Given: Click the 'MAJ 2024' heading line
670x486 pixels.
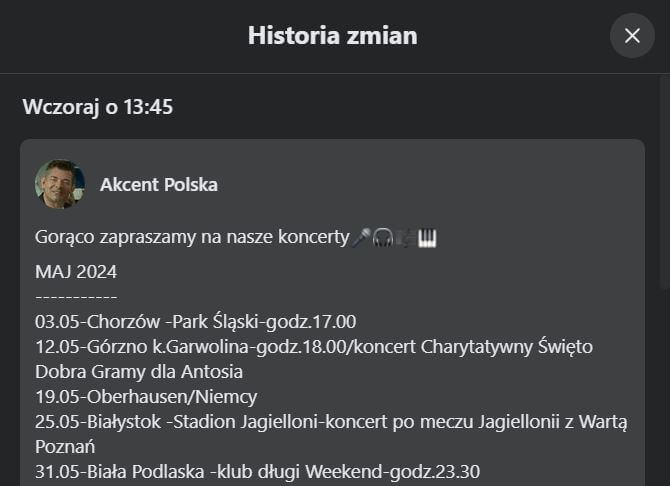Looking at the screenshot, I should point(75,272).
